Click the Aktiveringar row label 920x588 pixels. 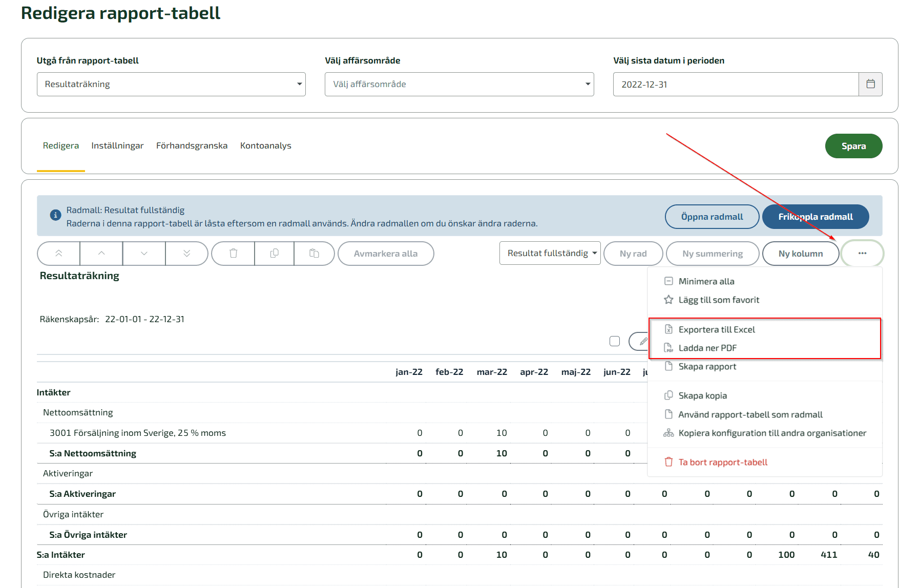click(x=68, y=473)
